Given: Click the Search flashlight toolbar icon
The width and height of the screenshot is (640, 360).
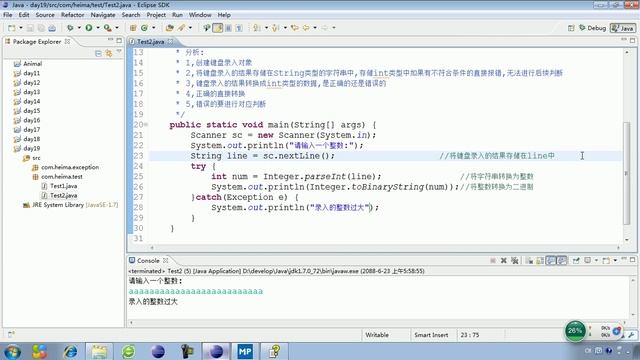Looking at the screenshot, I should click(181, 28).
